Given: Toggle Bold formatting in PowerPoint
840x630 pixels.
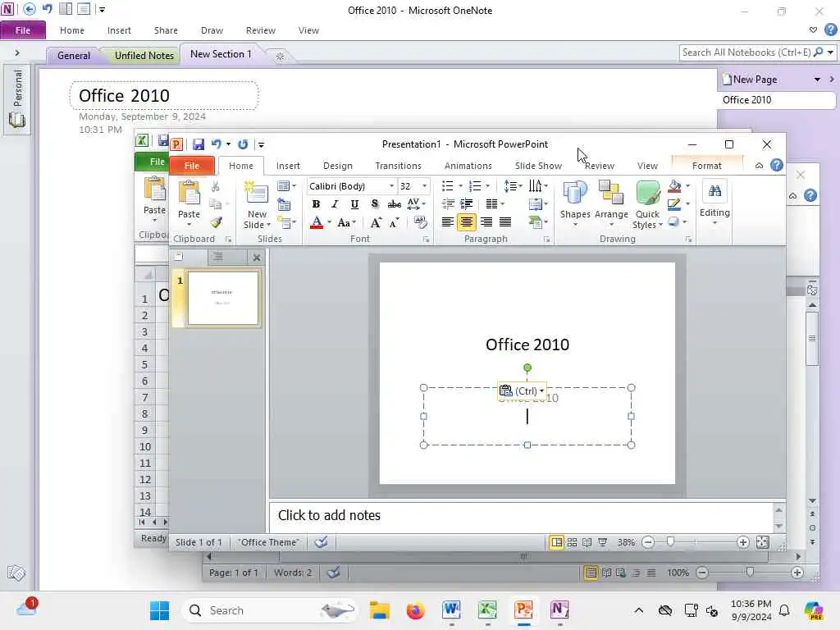Looking at the screenshot, I should coord(316,204).
